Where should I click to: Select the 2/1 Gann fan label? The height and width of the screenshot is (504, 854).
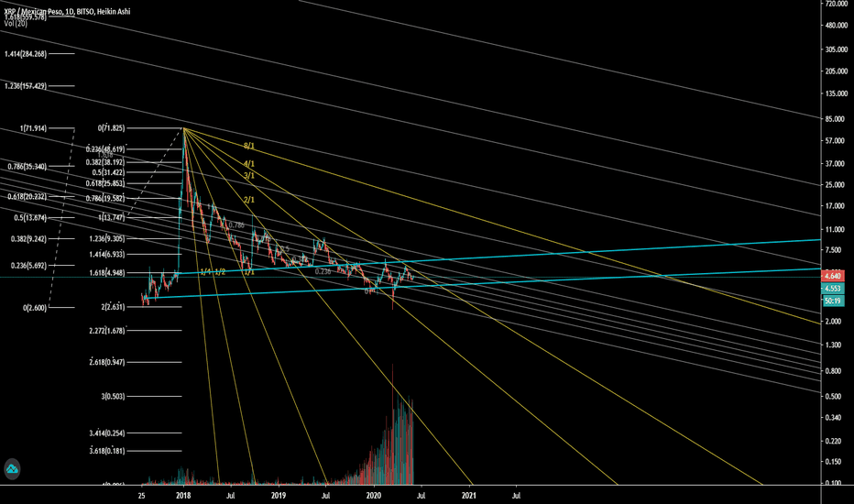pos(249,201)
